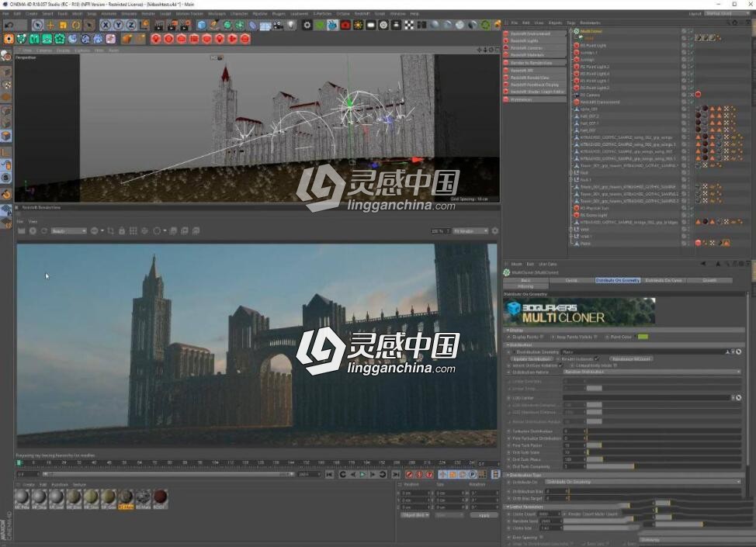Switch to the Growth tab
The image size is (756, 547).
click(x=709, y=280)
